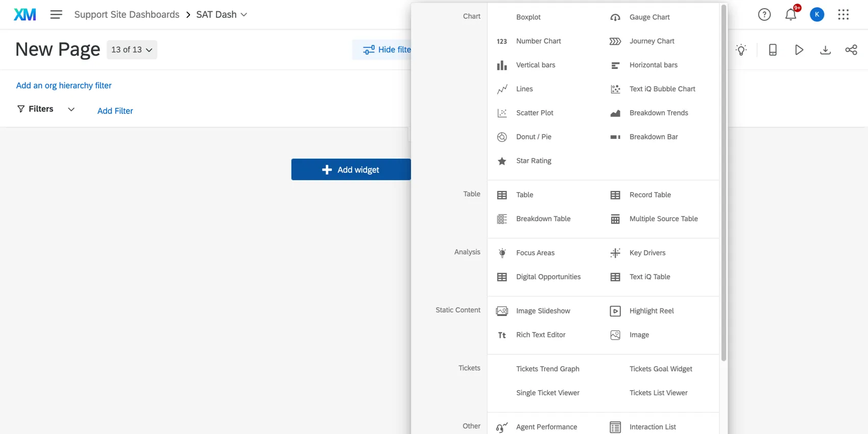
Task: Click the app switcher grid icon
Action: point(843,15)
